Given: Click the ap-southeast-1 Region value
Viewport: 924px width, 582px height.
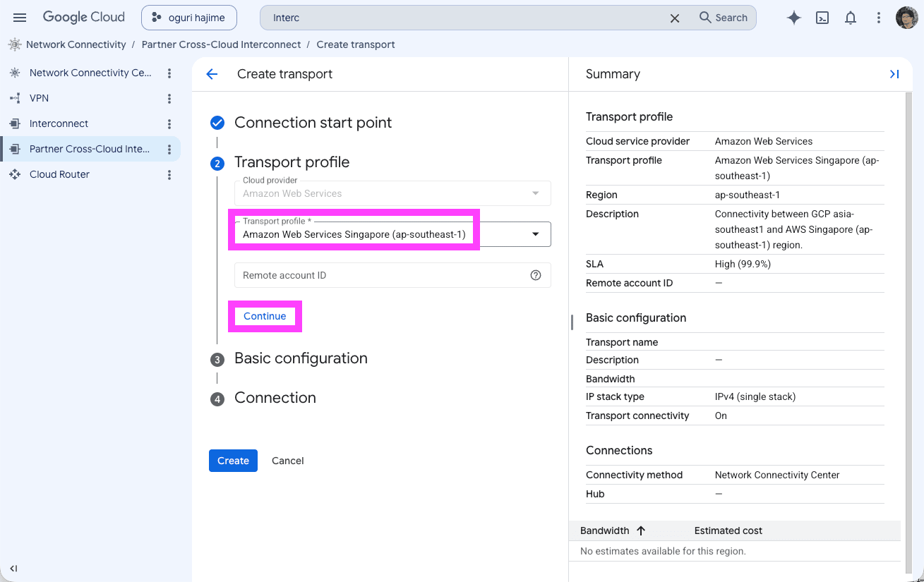Looking at the screenshot, I should (748, 195).
